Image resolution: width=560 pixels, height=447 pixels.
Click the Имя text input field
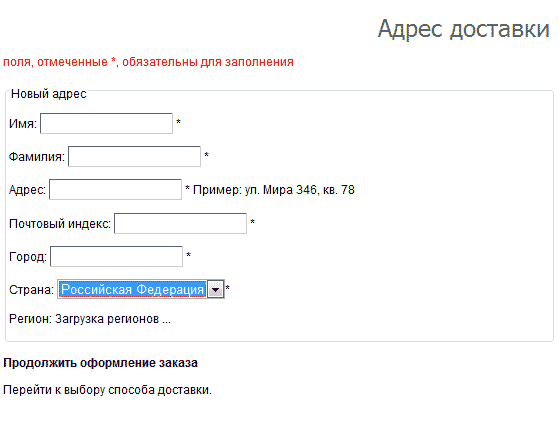(106, 124)
